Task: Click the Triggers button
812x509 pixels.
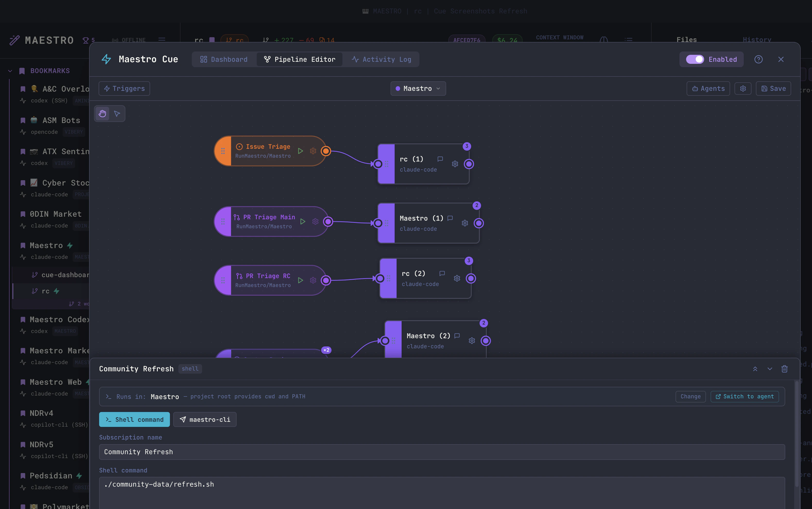Action: tap(124, 89)
